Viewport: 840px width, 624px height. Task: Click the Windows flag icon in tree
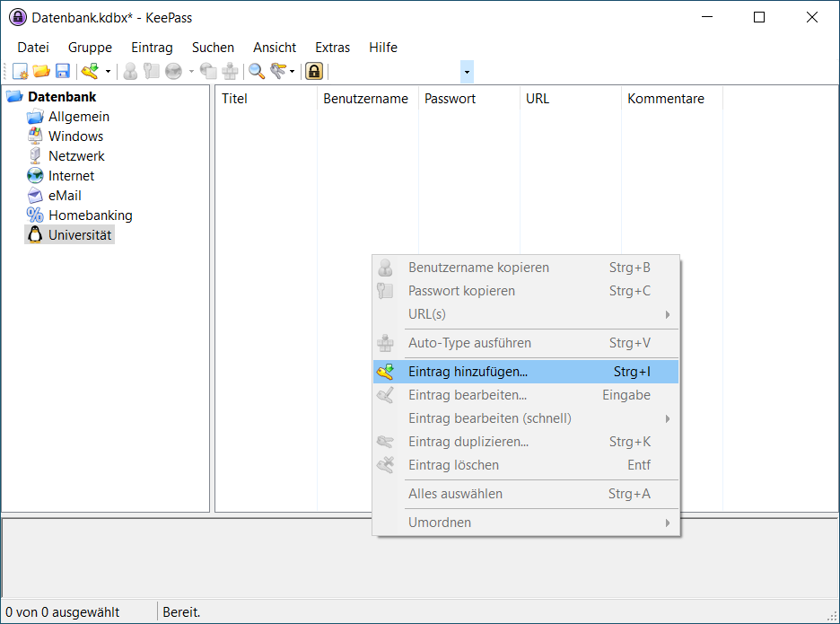click(x=35, y=136)
